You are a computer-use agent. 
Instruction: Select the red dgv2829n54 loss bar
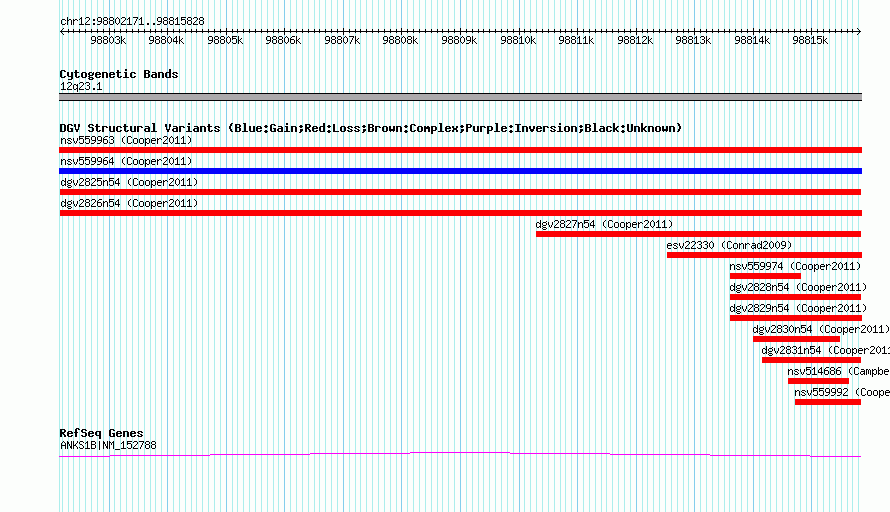click(x=796, y=318)
